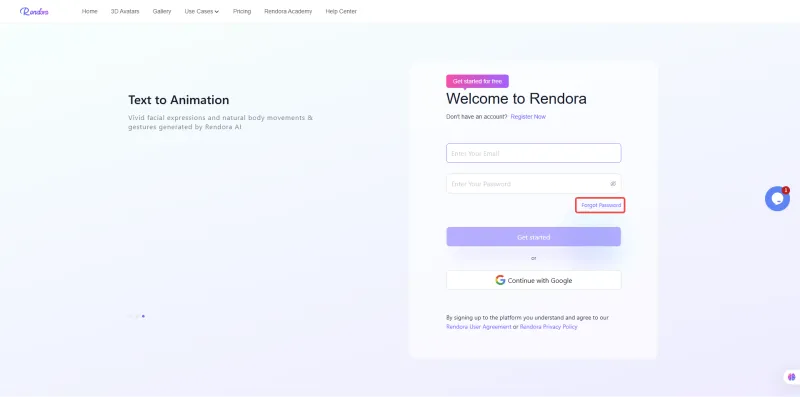This screenshot has width=800, height=397.
Task: Open the Pricing page
Action: pos(242,11)
